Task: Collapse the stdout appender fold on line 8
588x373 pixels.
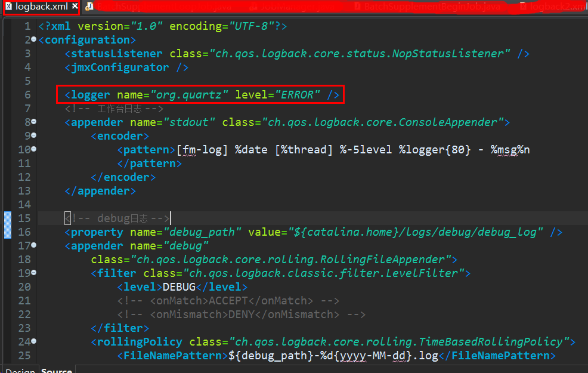Action: pos(34,122)
